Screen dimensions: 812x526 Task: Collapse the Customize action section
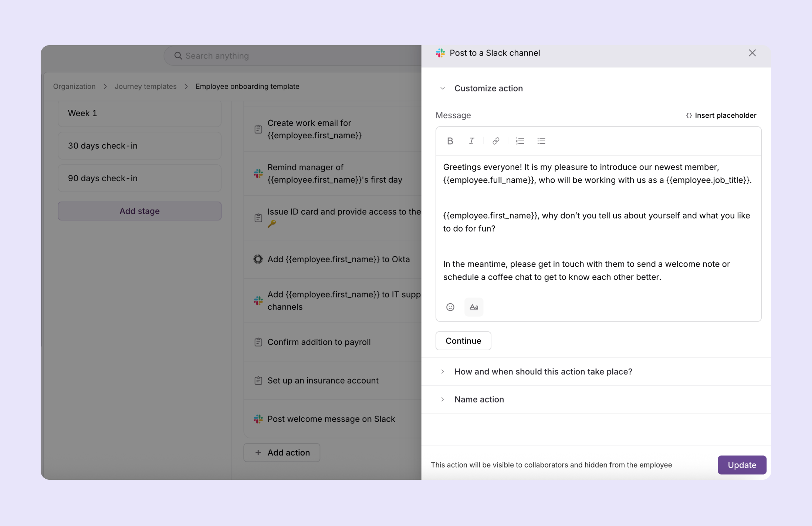[x=443, y=88]
